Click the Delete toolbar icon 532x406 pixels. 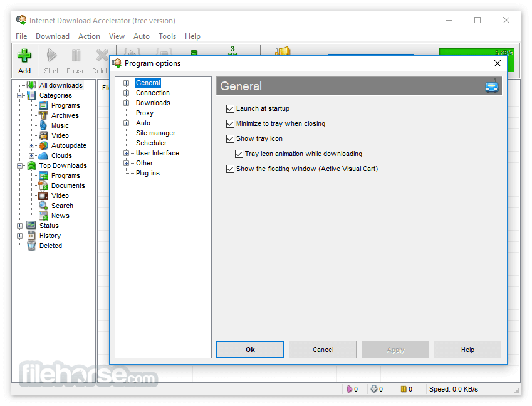coord(102,55)
